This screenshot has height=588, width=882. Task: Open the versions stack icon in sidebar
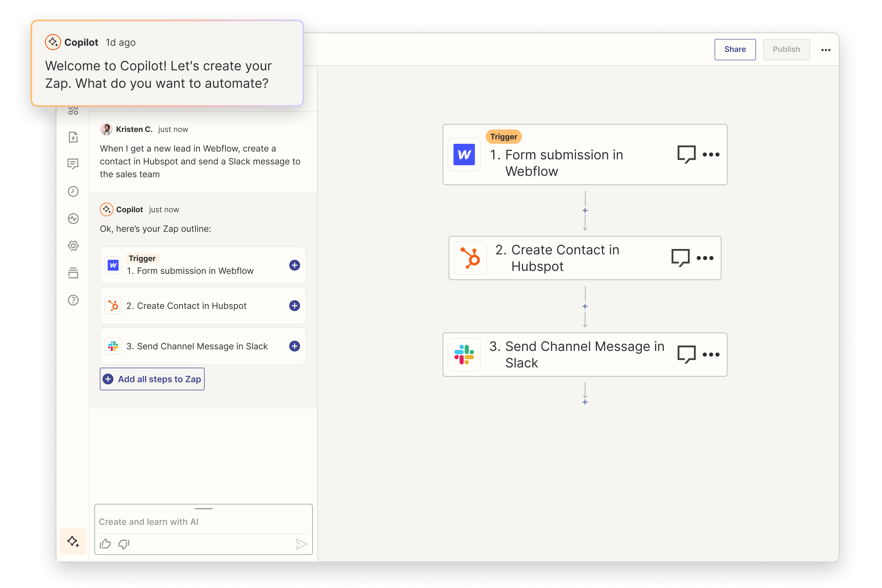(x=73, y=273)
